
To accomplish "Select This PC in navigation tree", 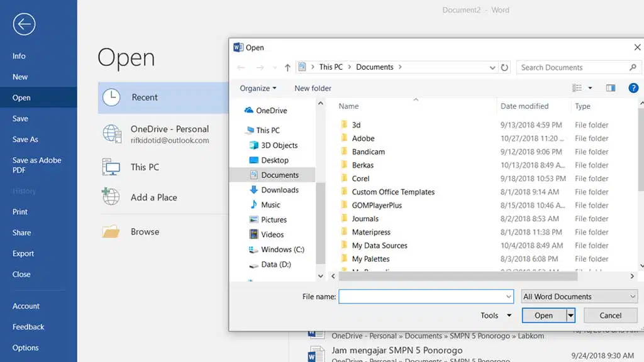I will click(262, 130).
